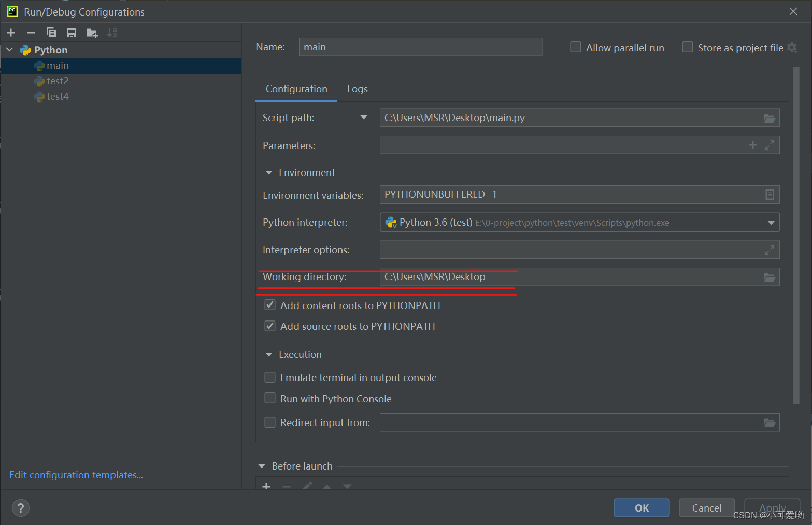Screen dimensions: 812x525
Task: Open the environment variables editor icon
Action: [x=770, y=195]
